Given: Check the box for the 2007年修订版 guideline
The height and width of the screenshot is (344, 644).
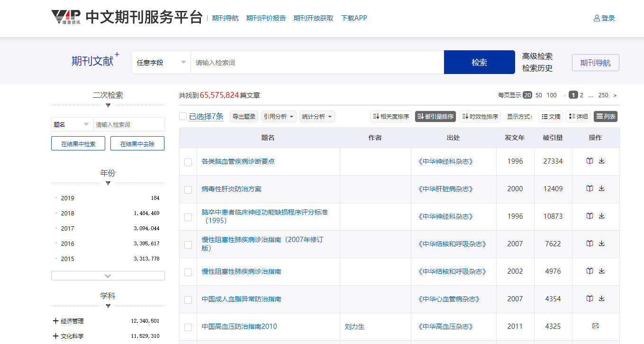Looking at the screenshot, I should pyautogui.click(x=188, y=244).
